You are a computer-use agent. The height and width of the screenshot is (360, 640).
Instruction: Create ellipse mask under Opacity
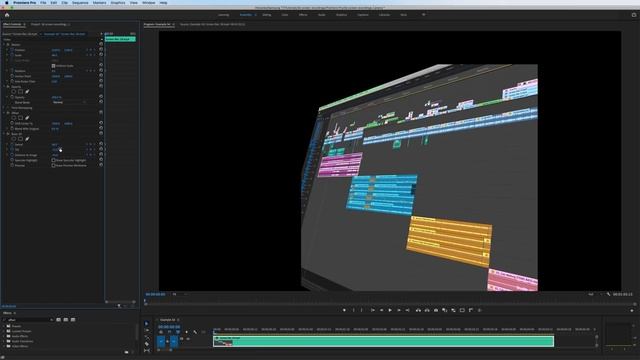pyautogui.click(x=13, y=92)
